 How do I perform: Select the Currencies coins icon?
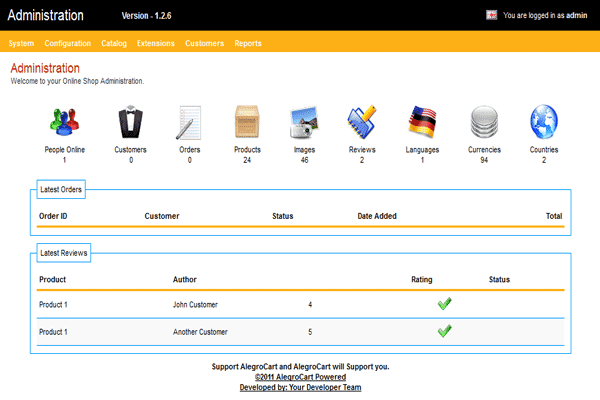[x=484, y=123]
